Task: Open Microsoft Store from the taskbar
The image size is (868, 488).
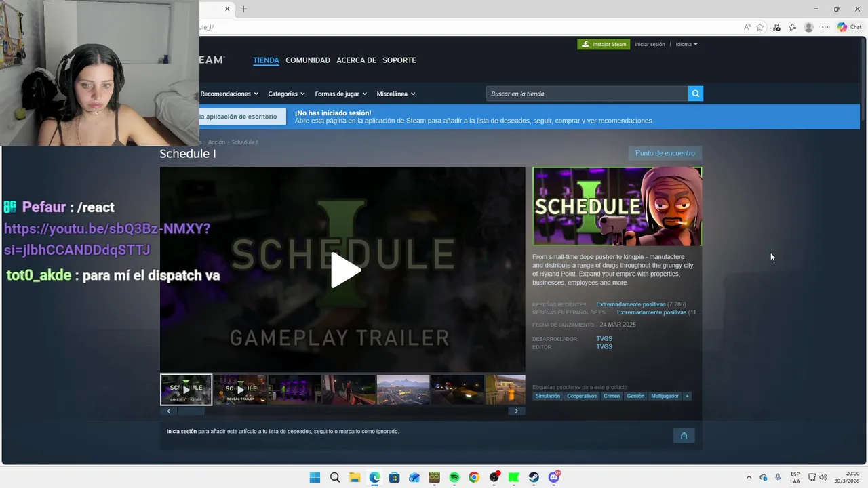Action: (x=394, y=477)
